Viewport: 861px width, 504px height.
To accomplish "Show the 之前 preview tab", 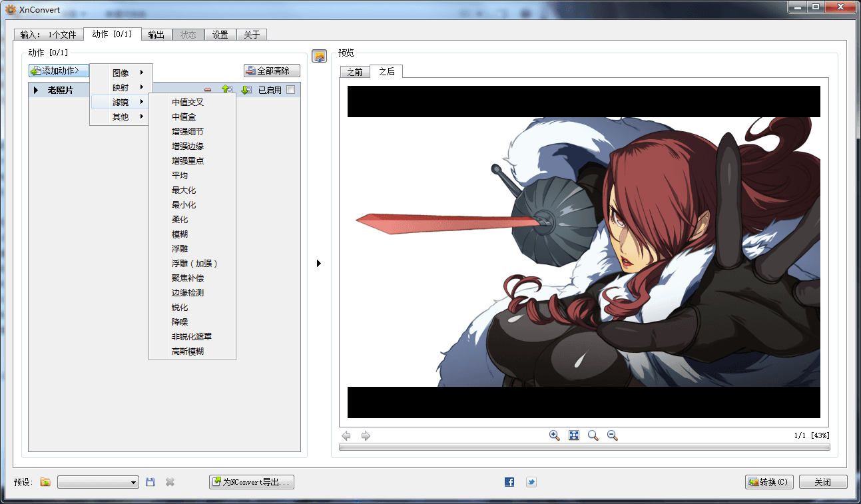I will pos(355,72).
